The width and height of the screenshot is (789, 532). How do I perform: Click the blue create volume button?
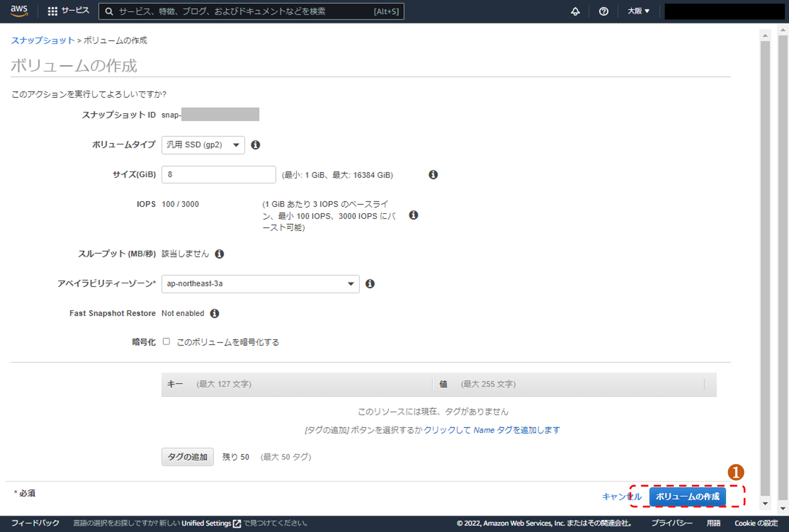click(x=687, y=497)
